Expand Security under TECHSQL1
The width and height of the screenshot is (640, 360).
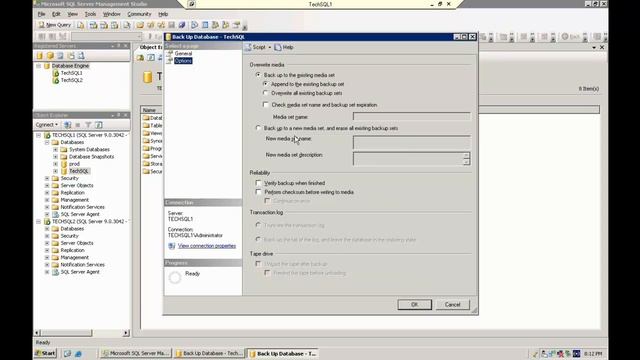[47, 178]
